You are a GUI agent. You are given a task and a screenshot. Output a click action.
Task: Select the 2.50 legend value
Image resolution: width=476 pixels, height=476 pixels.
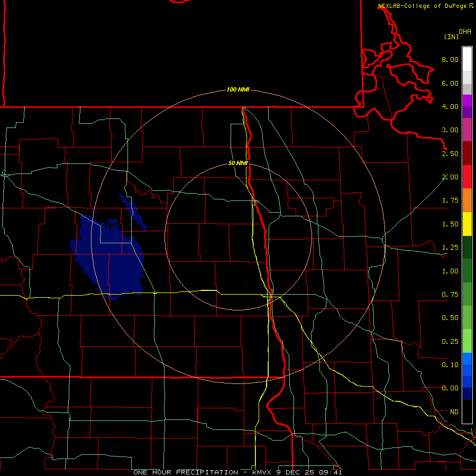pos(450,153)
